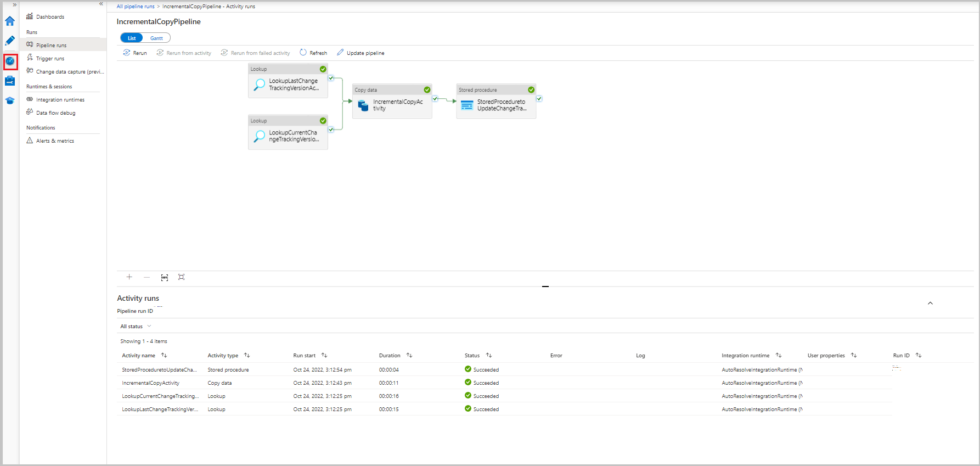The height and width of the screenshot is (466, 980).
Task: Click output checkbox beside LookupCurrentChange node
Action: [331, 130]
